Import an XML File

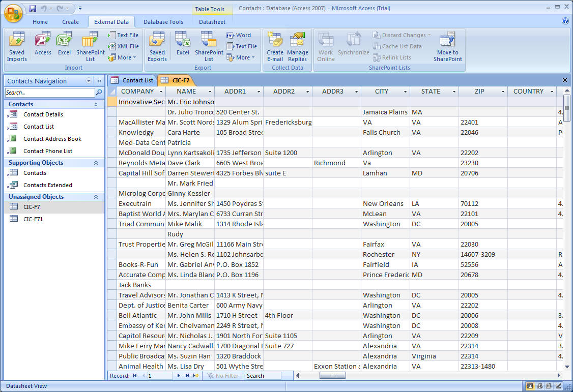(123, 46)
